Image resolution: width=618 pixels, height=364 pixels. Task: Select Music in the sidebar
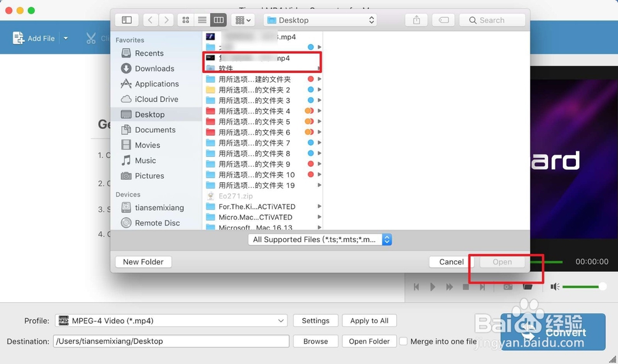pos(145,161)
